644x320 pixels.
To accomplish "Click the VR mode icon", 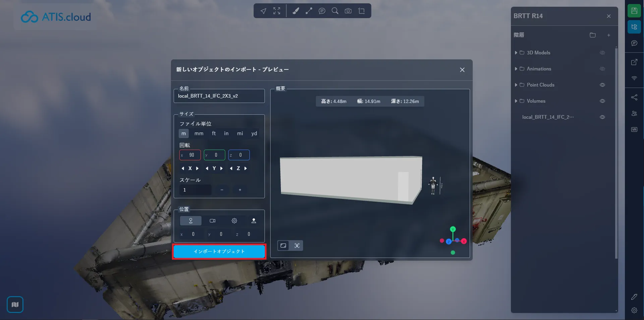I will [634, 129].
